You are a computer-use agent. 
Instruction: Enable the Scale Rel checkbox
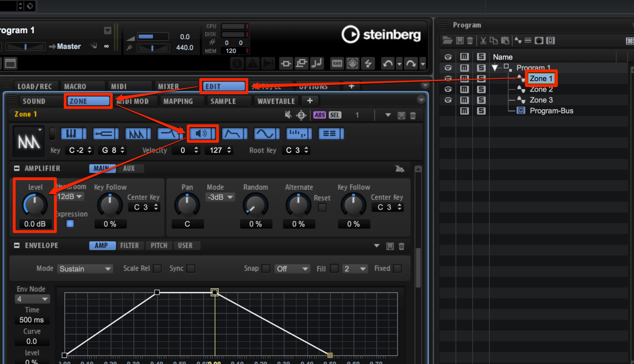[157, 268]
